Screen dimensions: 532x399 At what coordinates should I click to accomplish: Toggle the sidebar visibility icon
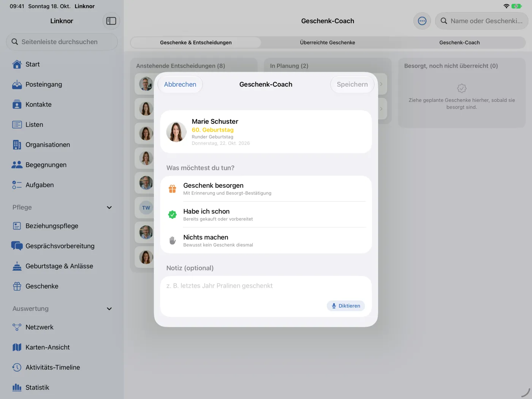[111, 21]
